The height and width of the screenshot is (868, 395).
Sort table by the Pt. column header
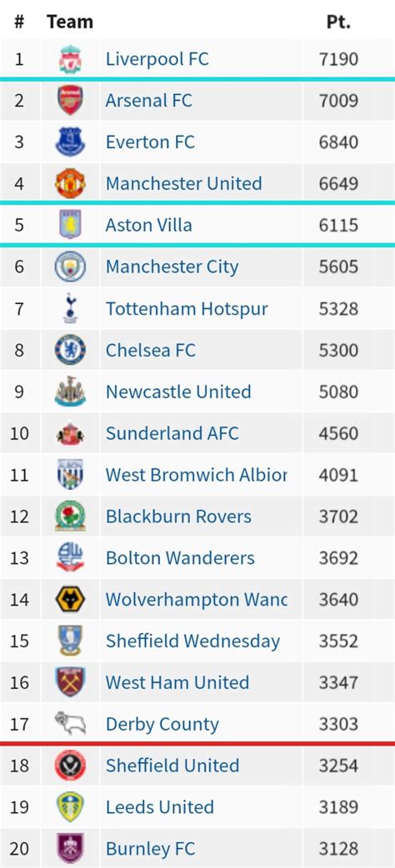click(x=338, y=22)
